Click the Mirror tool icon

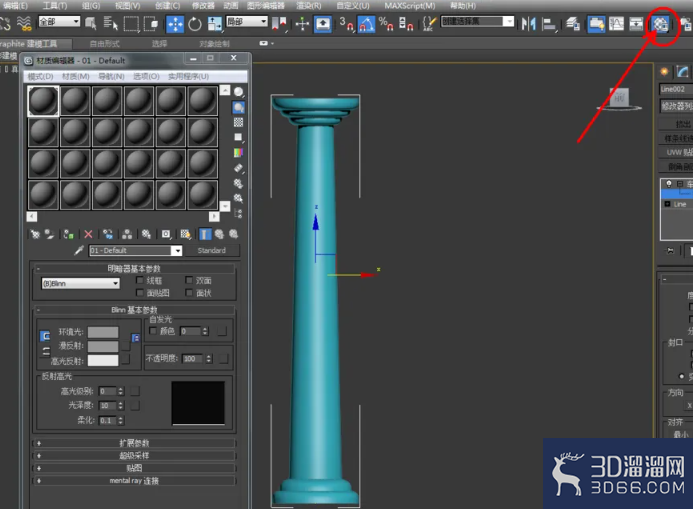(528, 23)
